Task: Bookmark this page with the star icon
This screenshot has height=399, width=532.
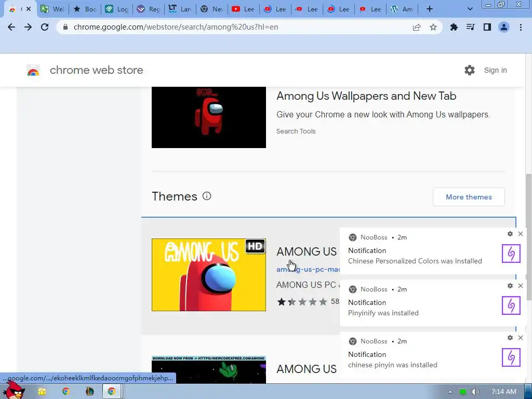Action: point(433,27)
